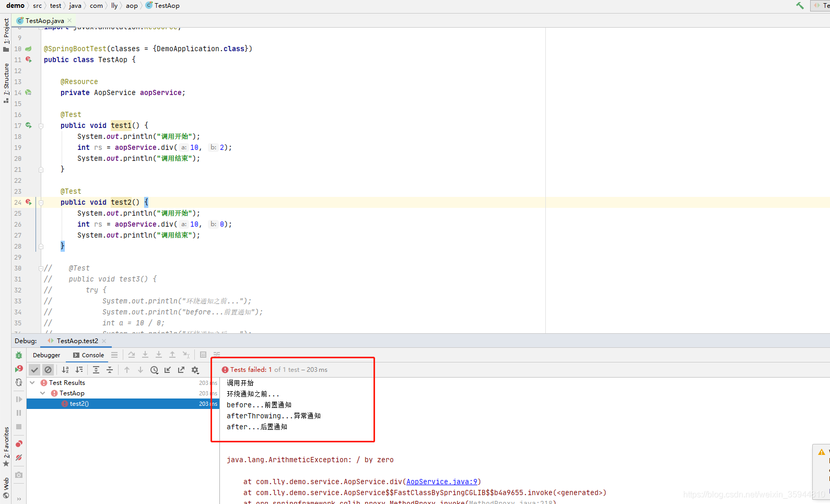Screen dimensions: 830x504
Task: Click the run gutter icon for test1
Action: click(29, 125)
